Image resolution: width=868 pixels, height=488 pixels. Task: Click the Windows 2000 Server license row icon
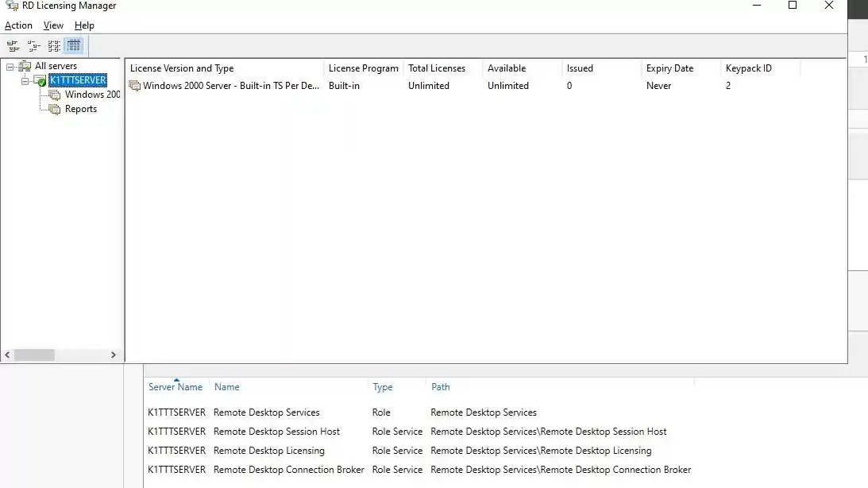tap(134, 86)
